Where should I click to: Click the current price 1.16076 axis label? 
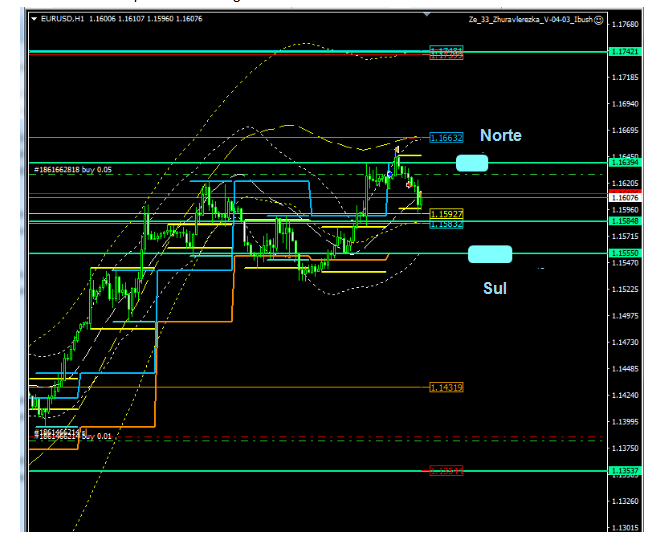(623, 198)
